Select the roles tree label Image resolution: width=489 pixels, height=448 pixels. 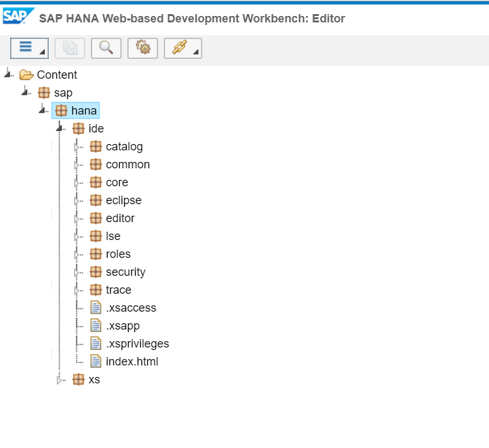click(118, 254)
